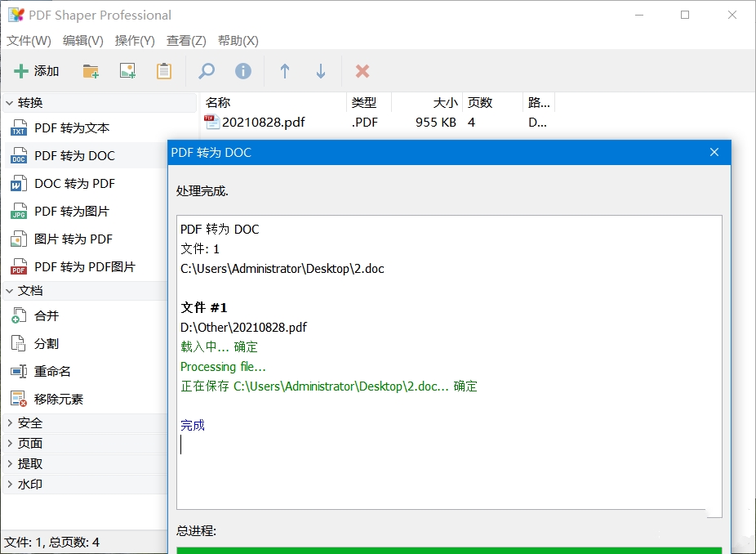Click the move up arrow toolbar icon

pos(284,70)
